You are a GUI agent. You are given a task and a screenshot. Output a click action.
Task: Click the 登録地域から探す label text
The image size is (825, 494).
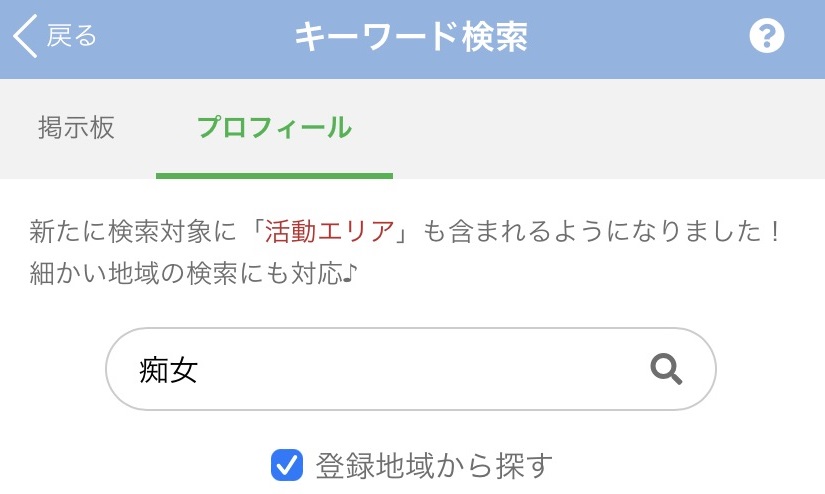coord(434,465)
